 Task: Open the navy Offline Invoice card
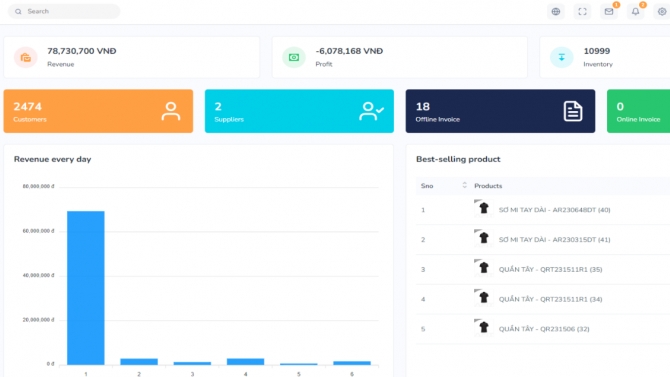pyautogui.click(x=500, y=111)
